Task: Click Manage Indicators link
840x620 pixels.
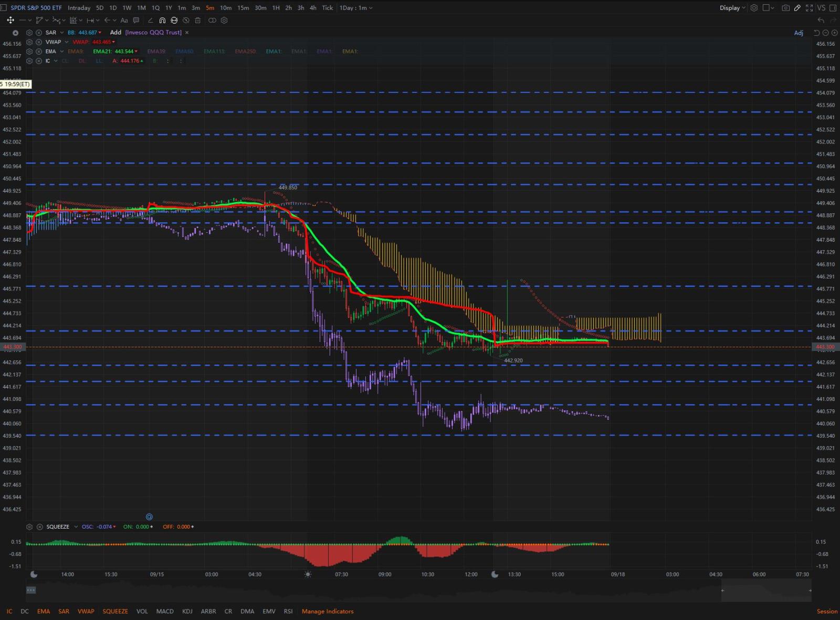Action: 328,611
